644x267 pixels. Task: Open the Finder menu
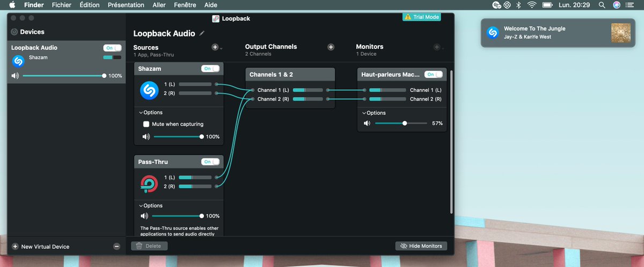click(34, 5)
